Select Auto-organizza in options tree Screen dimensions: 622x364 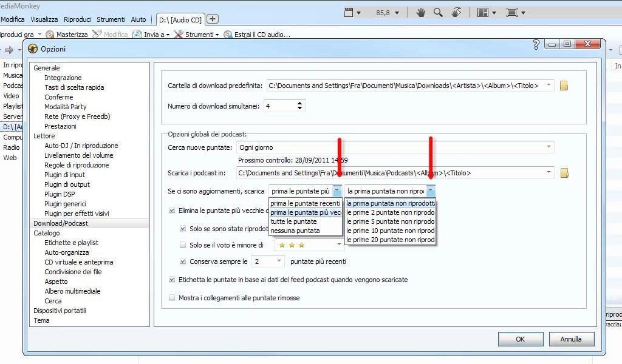pos(67,252)
